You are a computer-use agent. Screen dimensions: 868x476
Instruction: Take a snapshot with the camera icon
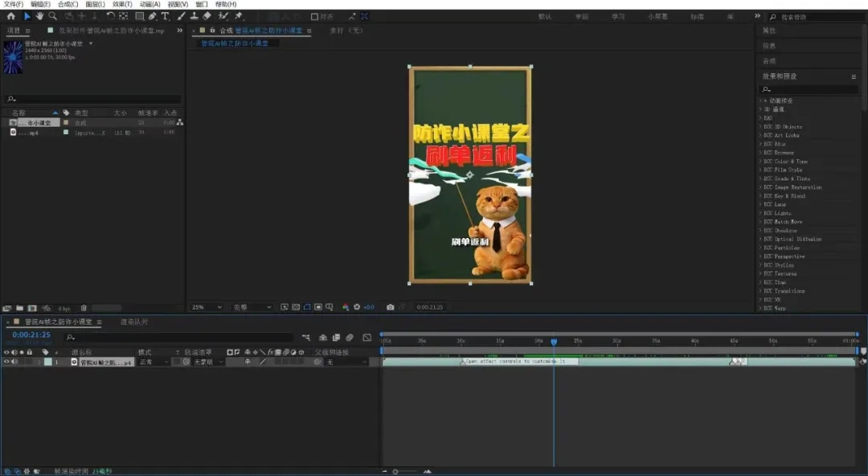[x=391, y=307]
